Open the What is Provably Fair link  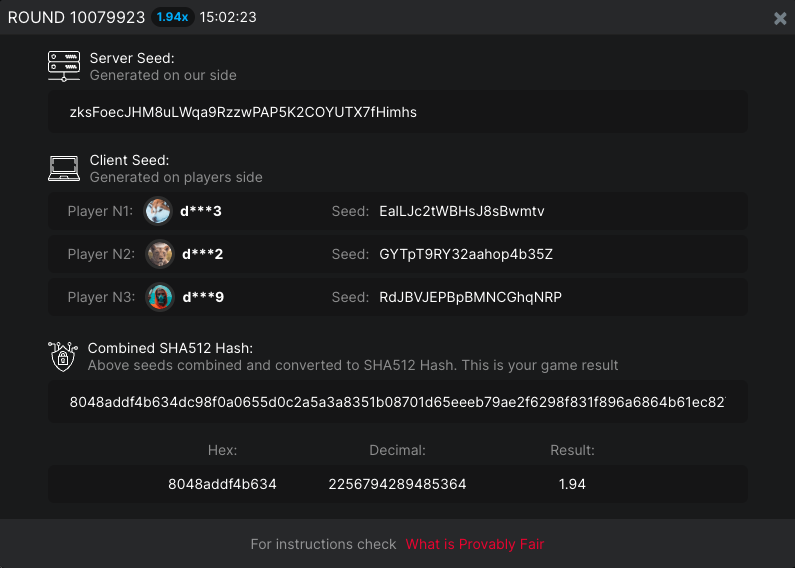click(x=474, y=544)
